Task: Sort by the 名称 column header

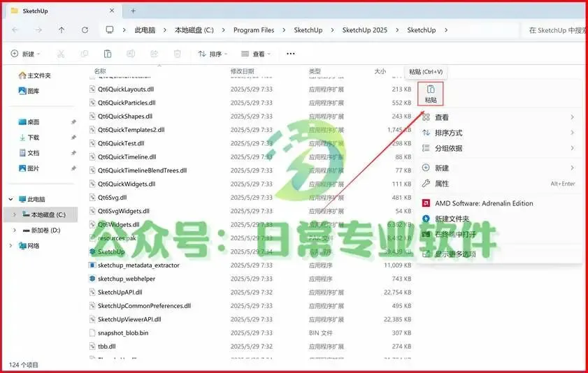Action: (x=100, y=71)
